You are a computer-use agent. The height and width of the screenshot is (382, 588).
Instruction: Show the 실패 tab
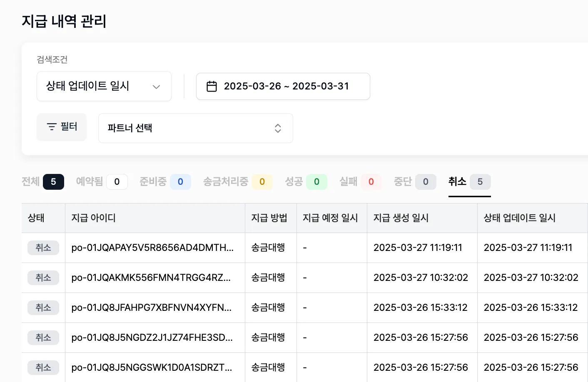coord(360,181)
